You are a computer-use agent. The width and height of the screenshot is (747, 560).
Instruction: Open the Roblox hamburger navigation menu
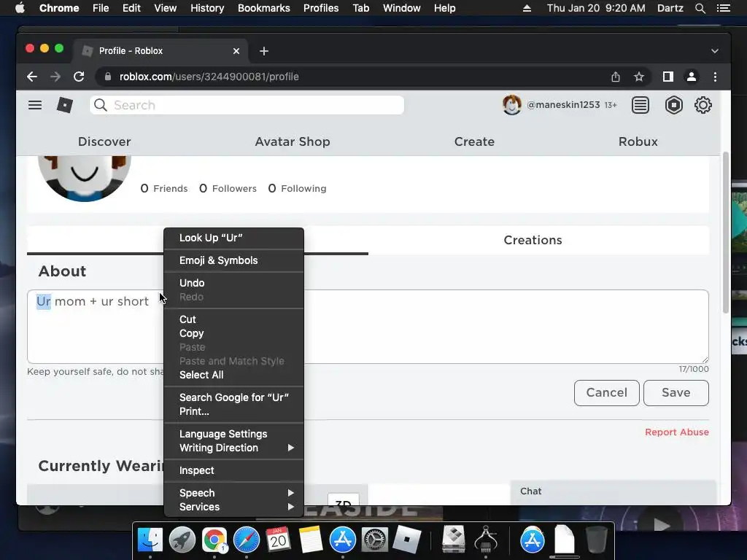pyautogui.click(x=35, y=105)
